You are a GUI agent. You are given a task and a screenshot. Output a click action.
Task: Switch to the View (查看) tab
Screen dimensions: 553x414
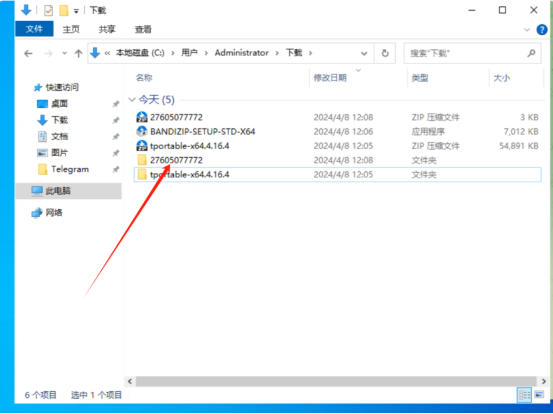143,29
